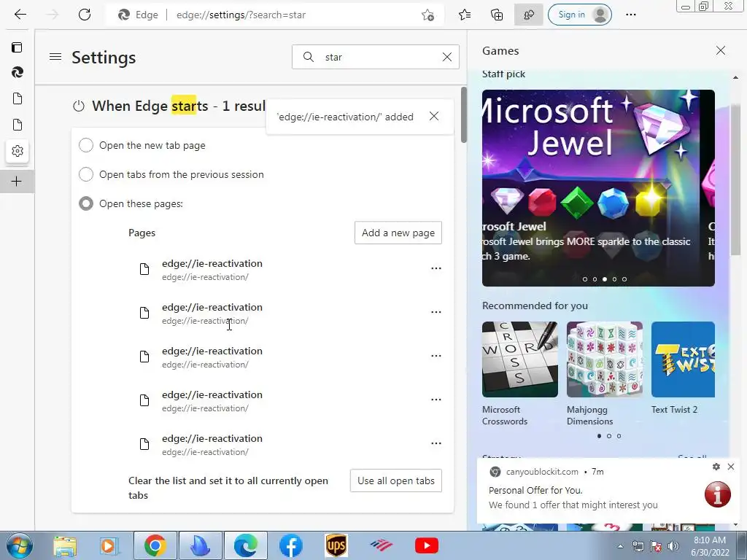747x560 pixels.
Task: Select the Open these pages option
Action: [86, 204]
